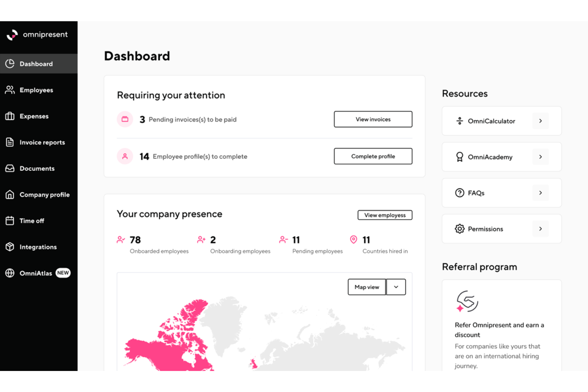Click the OmniAtlas globe icon

[10, 273]
